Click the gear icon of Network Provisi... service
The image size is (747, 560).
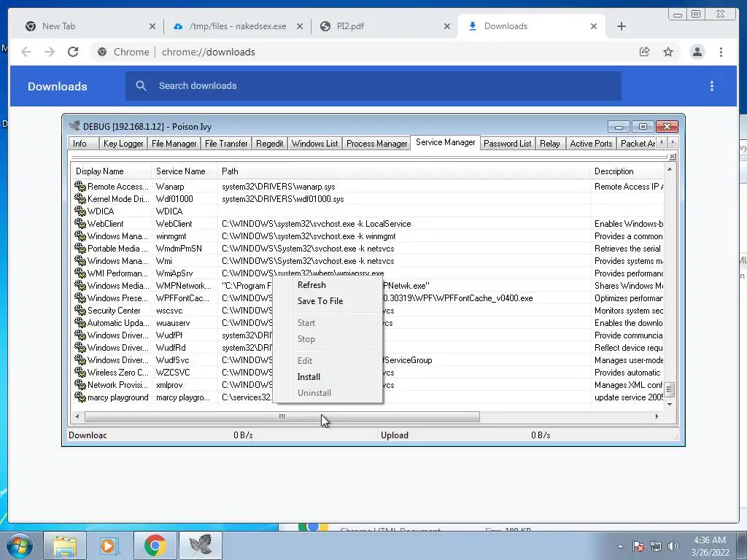[80, 385]
